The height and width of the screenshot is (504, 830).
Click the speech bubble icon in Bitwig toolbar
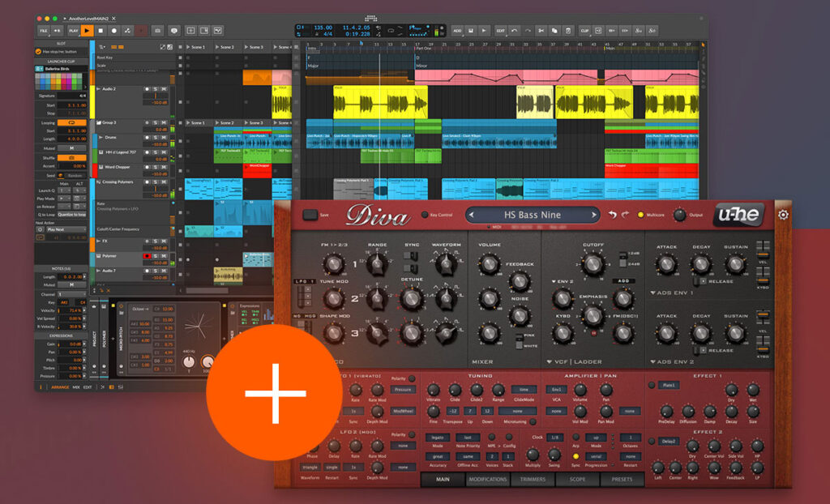pos(173,31)
